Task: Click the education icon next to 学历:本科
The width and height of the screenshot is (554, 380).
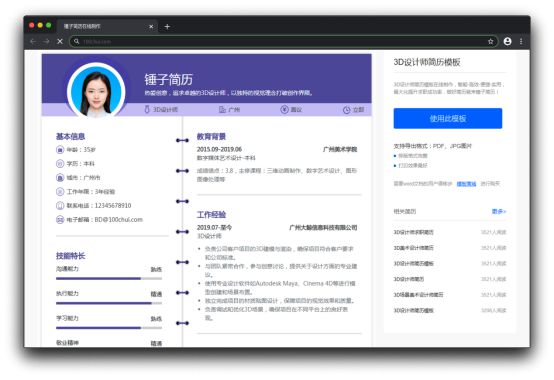Action: tap(60, 164)
